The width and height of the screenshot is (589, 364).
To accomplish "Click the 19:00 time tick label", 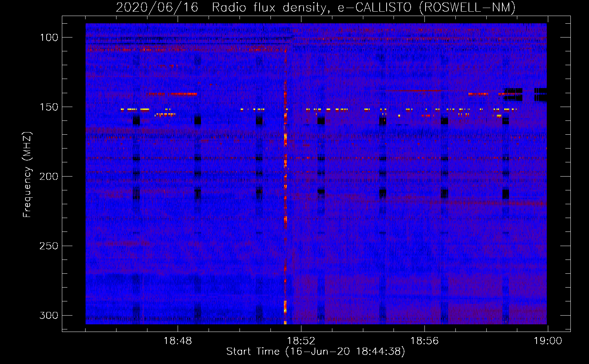I will [x=548, y=341].
